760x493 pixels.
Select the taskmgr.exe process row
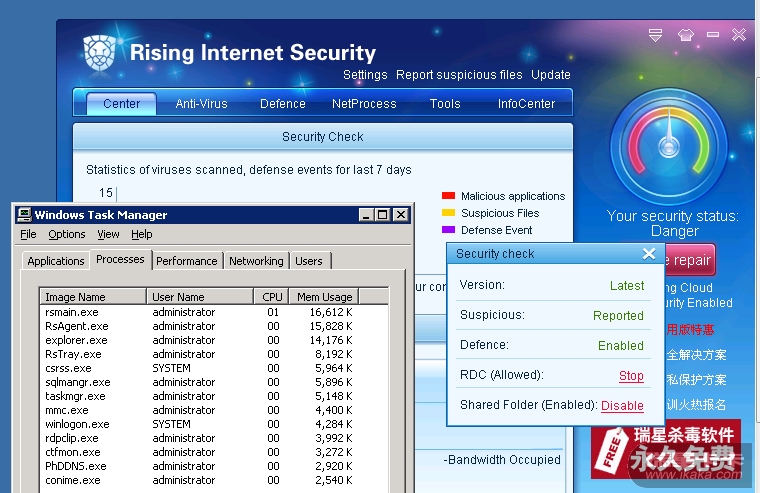(x=213, y=396)
